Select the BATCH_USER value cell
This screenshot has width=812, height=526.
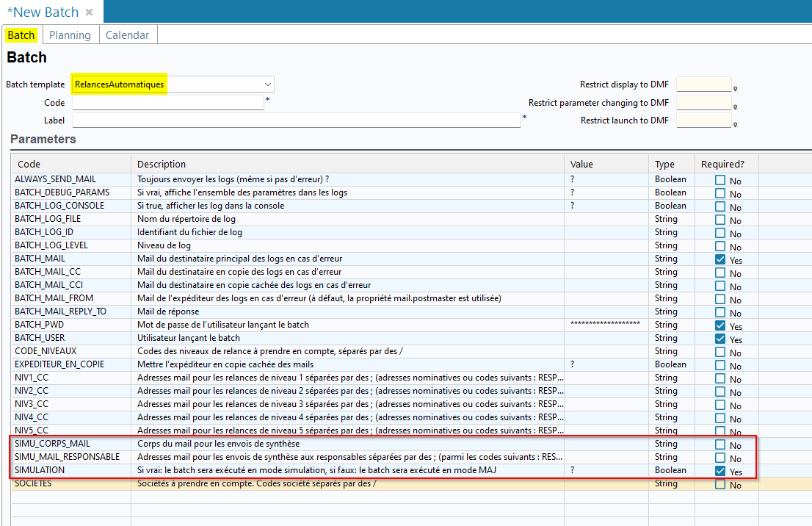(606, 339)
